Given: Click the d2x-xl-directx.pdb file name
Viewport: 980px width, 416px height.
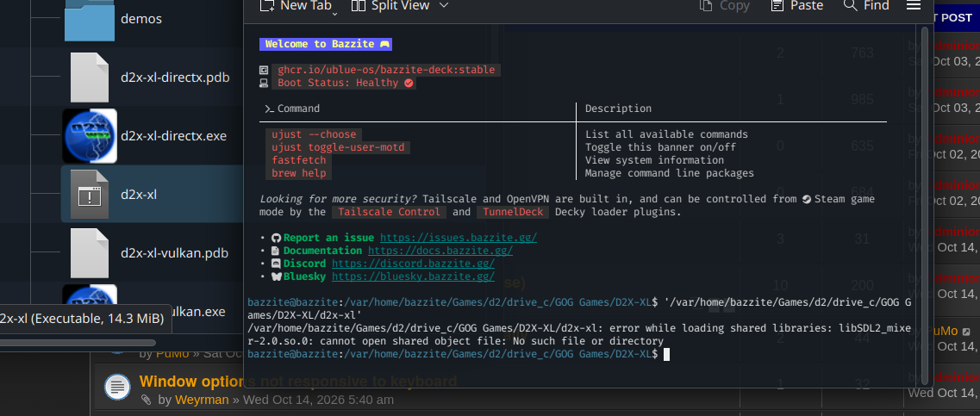Looking at the screenshot, I should (175, 78).
